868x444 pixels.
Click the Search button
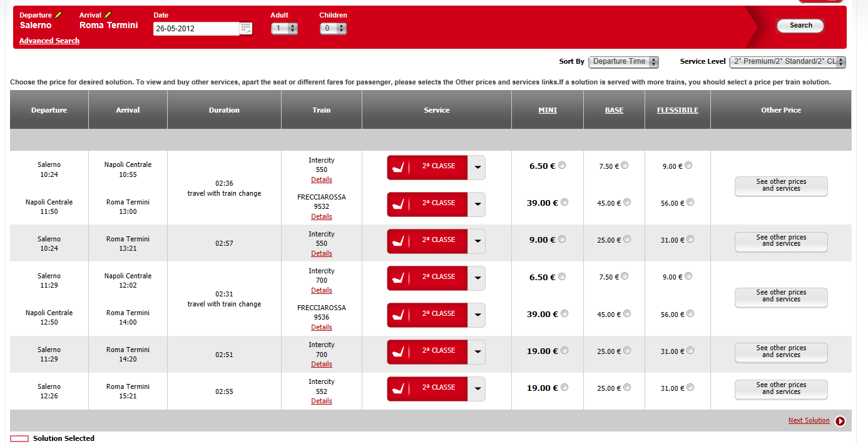(x=800, y=26)
